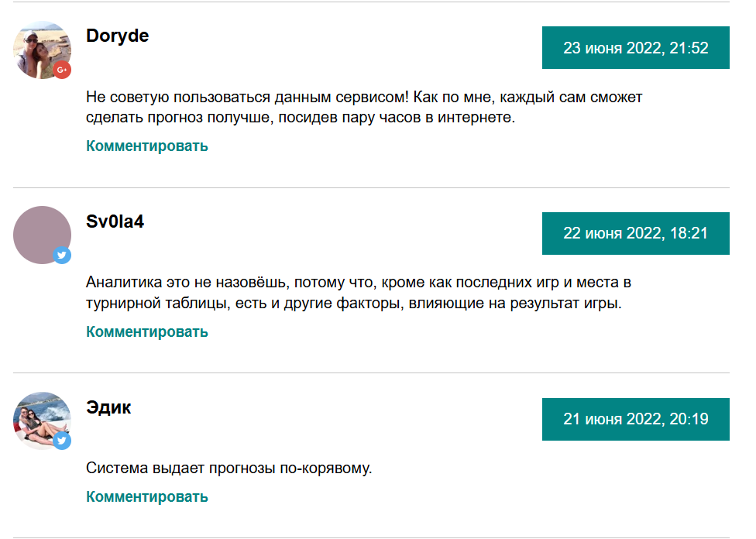Screen dimensions: 756x539
Task: Click the Twitter badge on Эдик's avatar
Action: point(62,441)
